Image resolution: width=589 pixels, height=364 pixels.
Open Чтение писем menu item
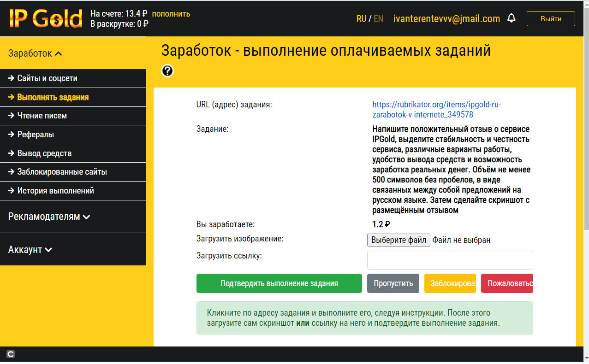point(73,116)
